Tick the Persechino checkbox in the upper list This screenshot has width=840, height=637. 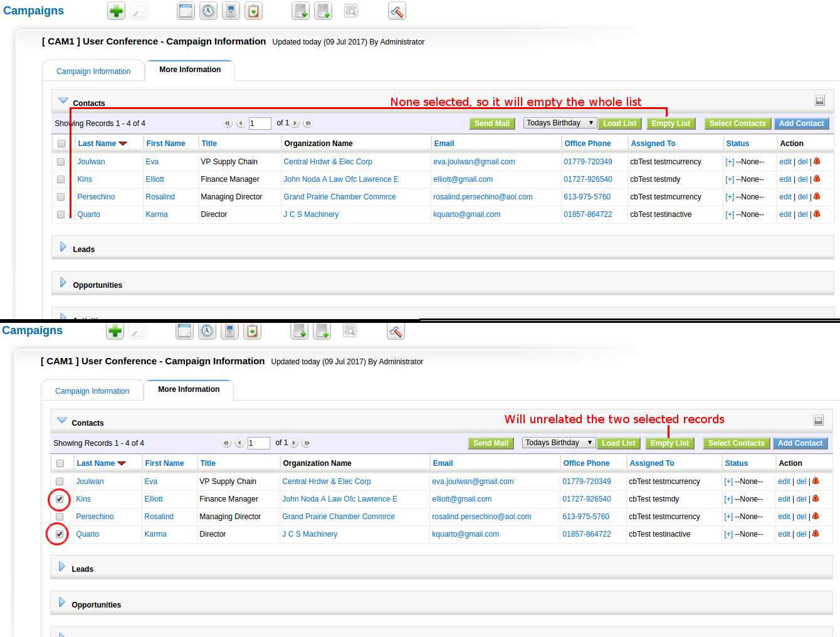click(x=61, y=197)
